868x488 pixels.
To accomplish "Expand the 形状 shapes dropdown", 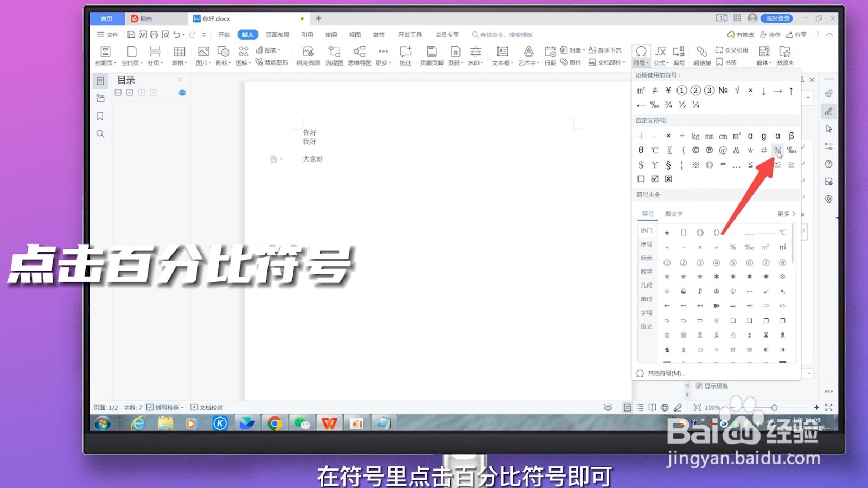I will (x=224, y=62).
